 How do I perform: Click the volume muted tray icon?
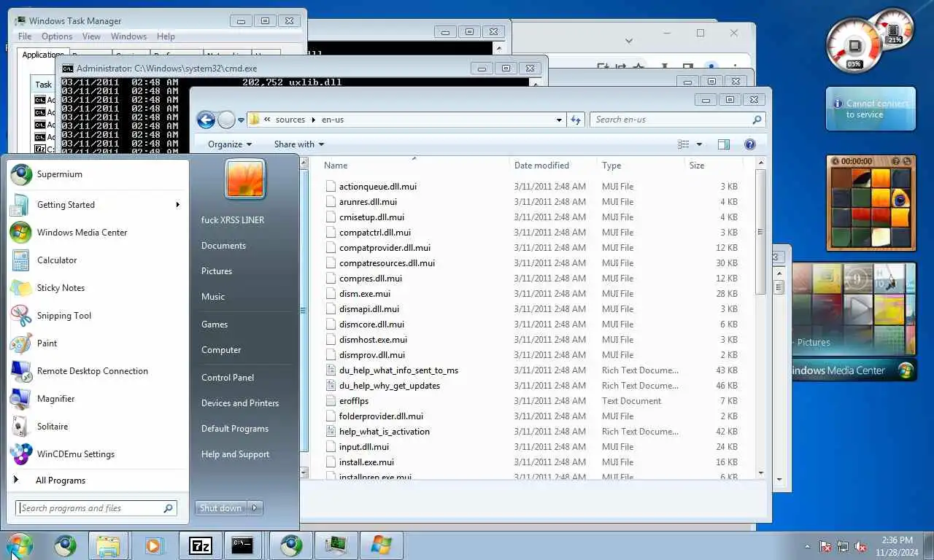pyautogui.click(x=860, y=546)
